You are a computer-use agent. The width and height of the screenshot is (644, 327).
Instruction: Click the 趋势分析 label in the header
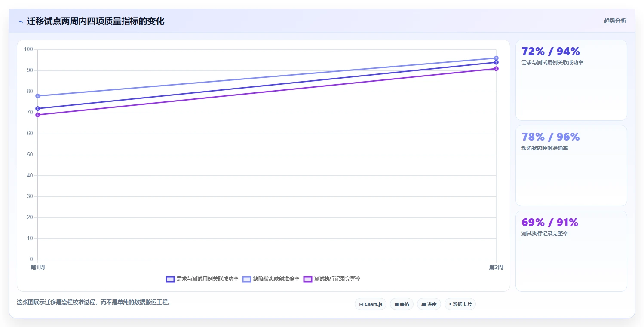pyautogui.click(x=615, y=21)
